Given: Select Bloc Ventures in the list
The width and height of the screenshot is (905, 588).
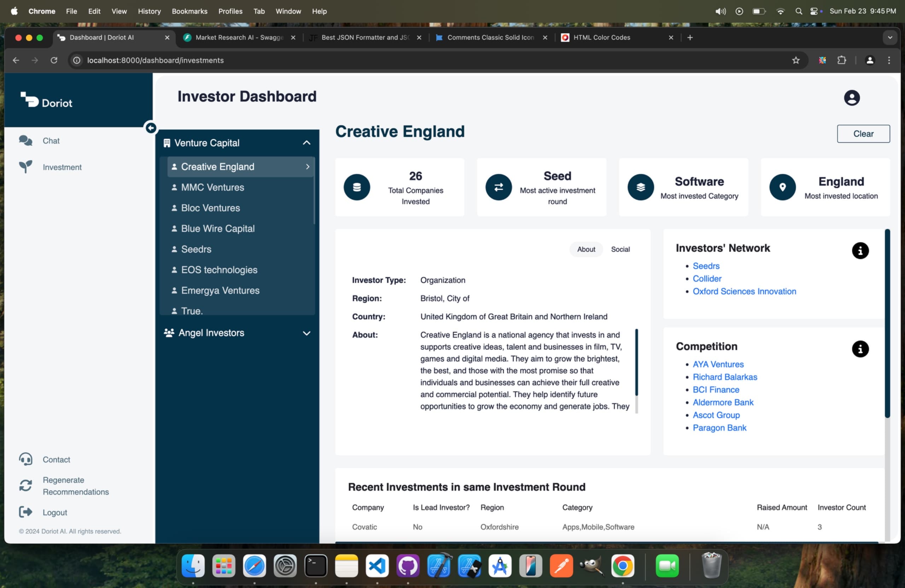Looking at the screenshot, I should click(240, 208).
